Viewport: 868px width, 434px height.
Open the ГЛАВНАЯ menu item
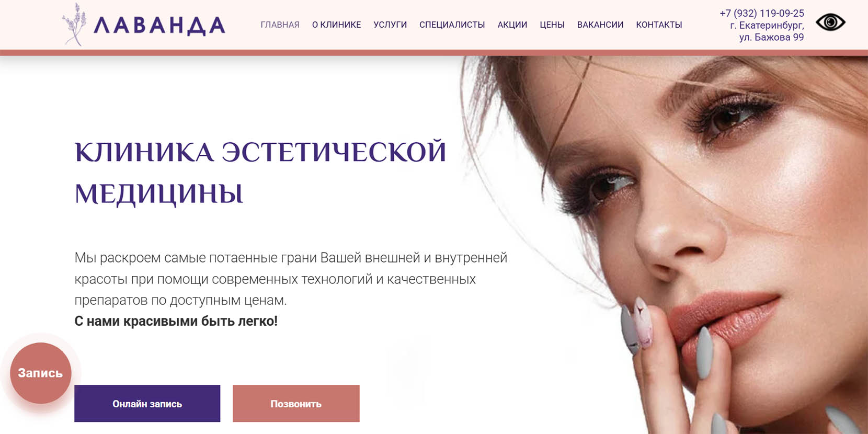tap(280, 25)
